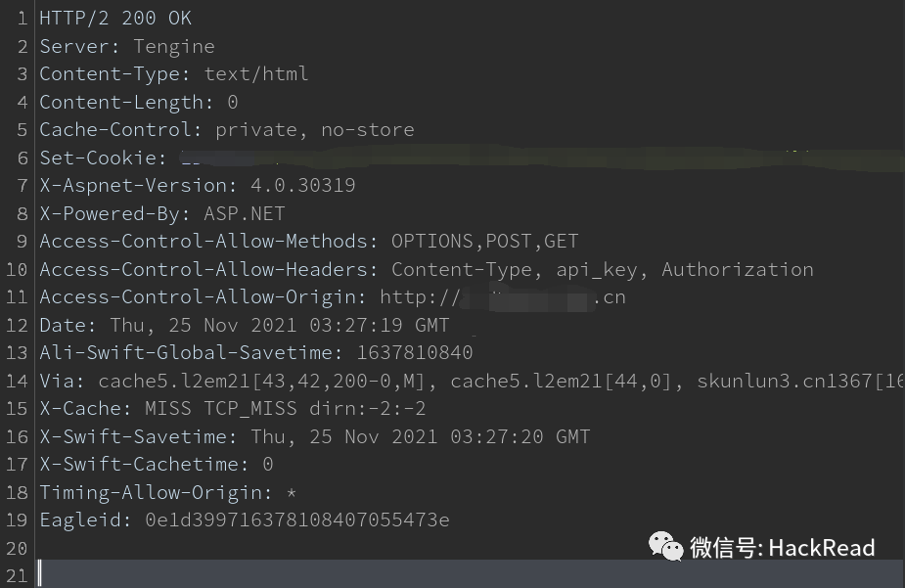Place cursor on highlighted empty line 21
The image size is (905, 588).
pyautogui.click(x=471, y=574)
